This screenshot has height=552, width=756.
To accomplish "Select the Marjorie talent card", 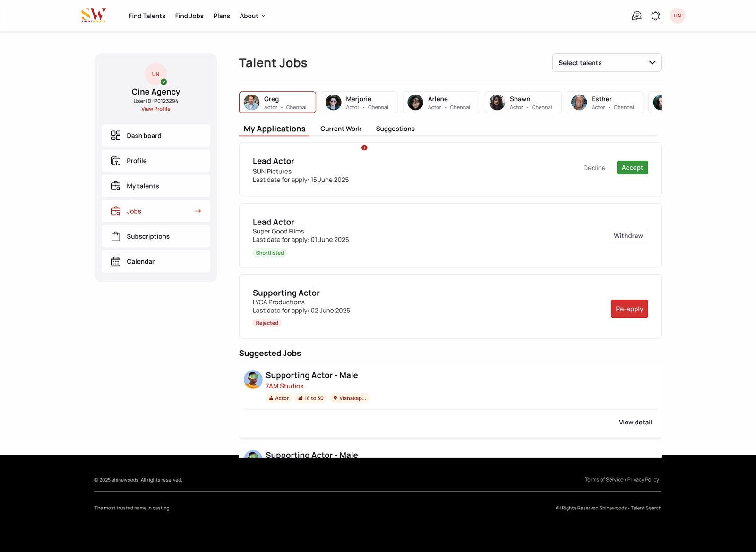I will [359, 103].
